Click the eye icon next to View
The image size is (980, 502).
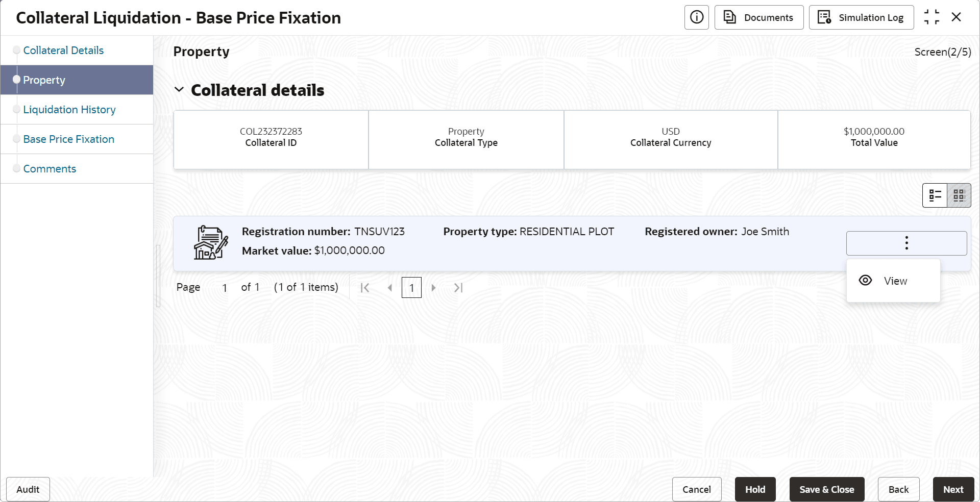click(x=865, y=281)
